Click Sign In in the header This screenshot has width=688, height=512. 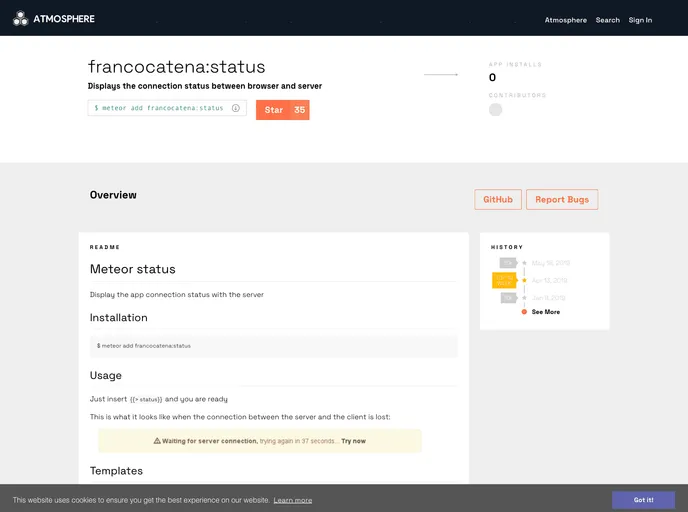[x=640, y=20]
